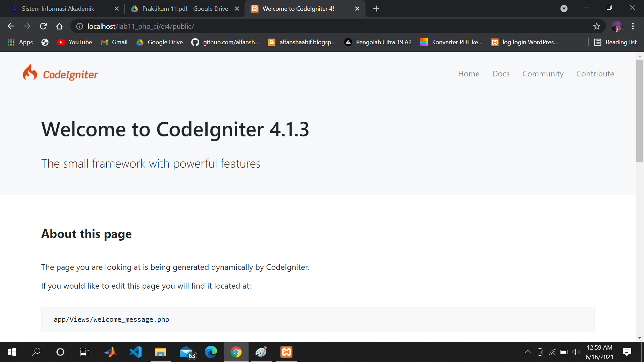
Task: Bookmark this page with the star icon
Action: pos(597,26)
